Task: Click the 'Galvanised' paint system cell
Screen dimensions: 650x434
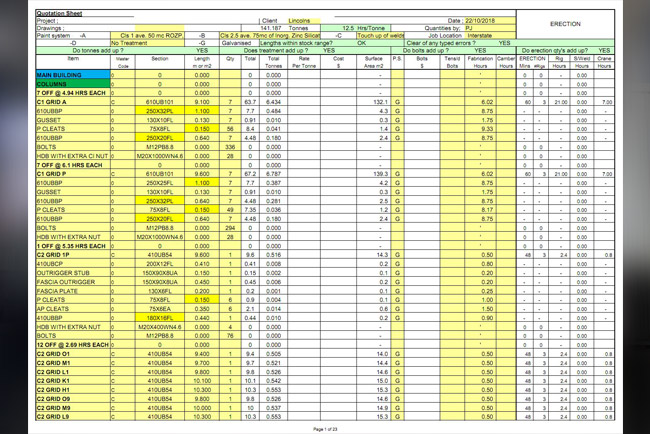Action: (239, 43)
